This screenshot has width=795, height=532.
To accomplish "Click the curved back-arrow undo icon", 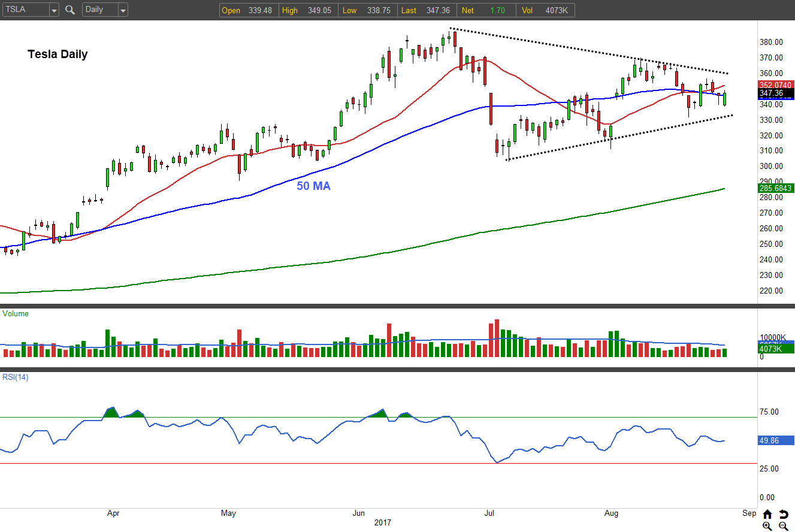I will 783,514.
